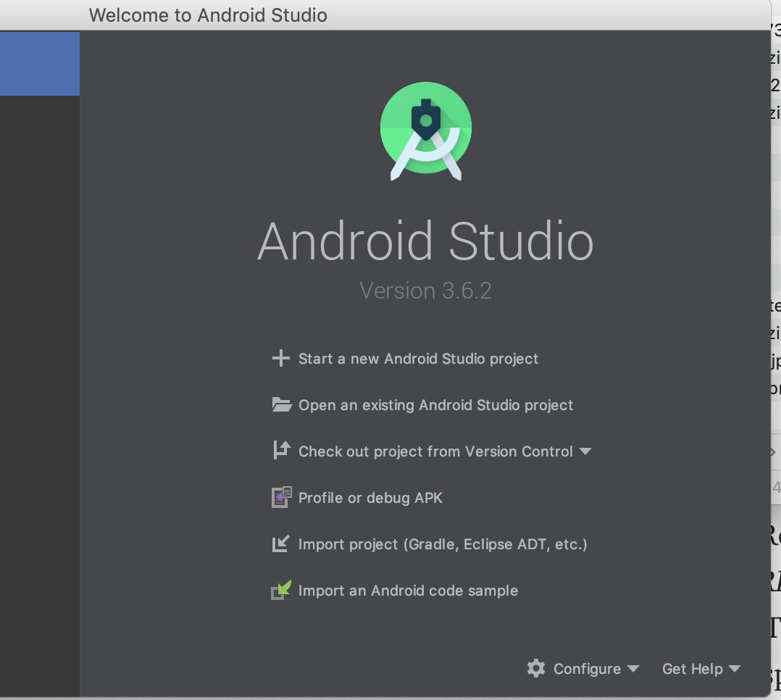Viewport: 781px width, 700px height.
Task: Select Import project (Gradle, Eclipse ADT, etc.)
Action: point(443,544)
